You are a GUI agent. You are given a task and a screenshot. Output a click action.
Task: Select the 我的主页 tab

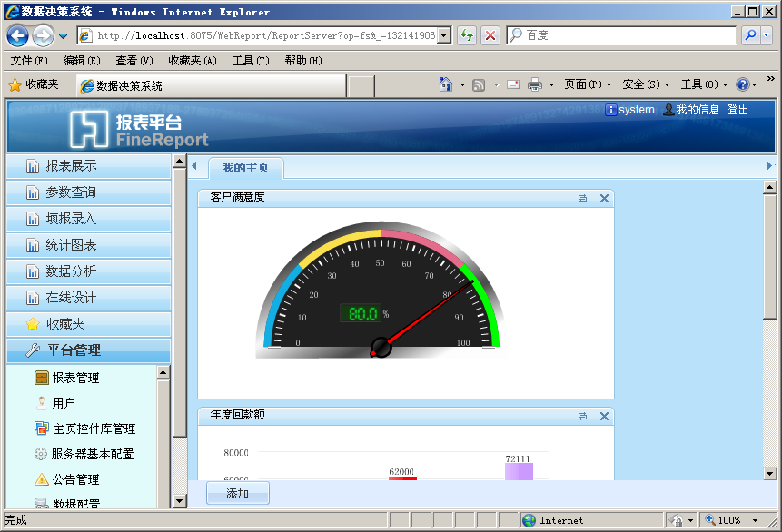click(245, 168)
